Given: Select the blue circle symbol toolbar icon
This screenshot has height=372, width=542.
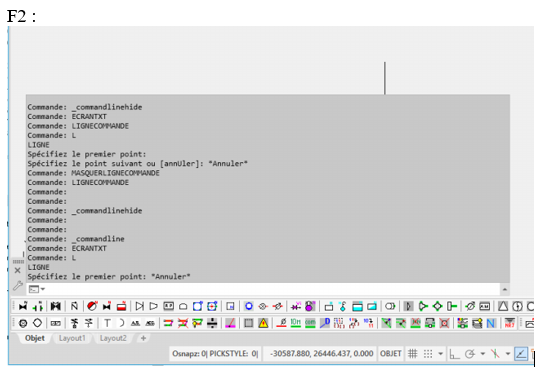Looking at the screenshot, I should 249,306.
